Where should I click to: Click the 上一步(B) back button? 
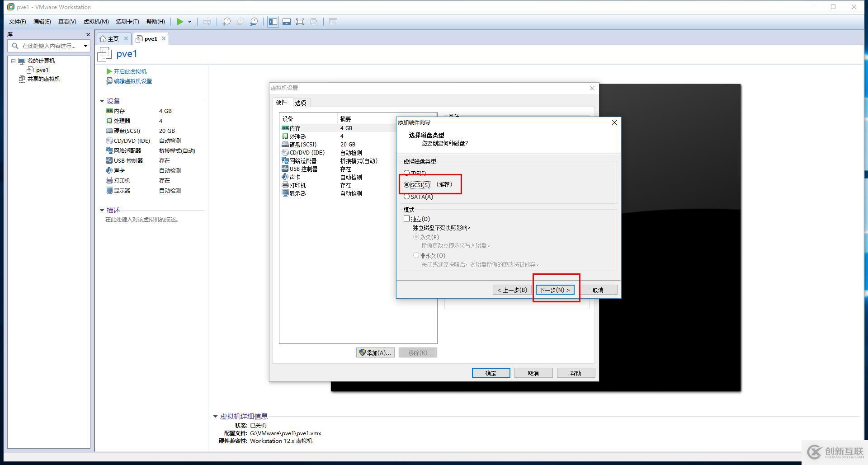512,290
